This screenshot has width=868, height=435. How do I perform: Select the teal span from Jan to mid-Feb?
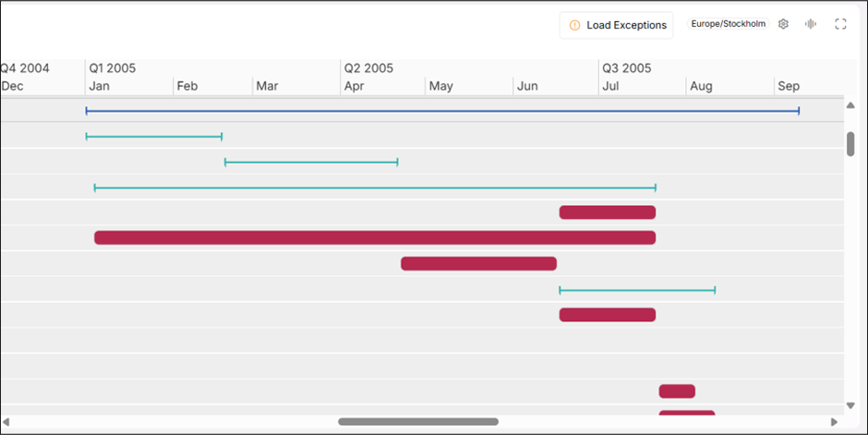(x=154, y=136)
